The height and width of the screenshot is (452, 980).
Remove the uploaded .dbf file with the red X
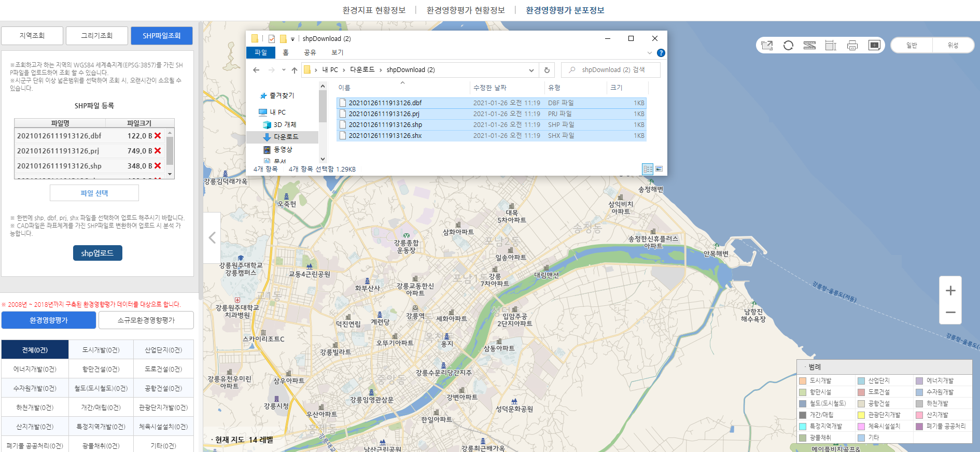(158, 136)
